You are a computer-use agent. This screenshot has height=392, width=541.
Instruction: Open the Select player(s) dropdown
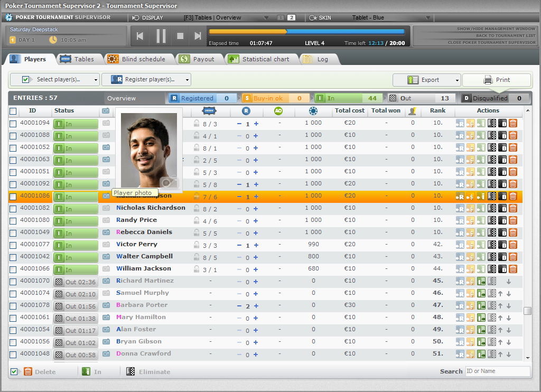point(55,80)
